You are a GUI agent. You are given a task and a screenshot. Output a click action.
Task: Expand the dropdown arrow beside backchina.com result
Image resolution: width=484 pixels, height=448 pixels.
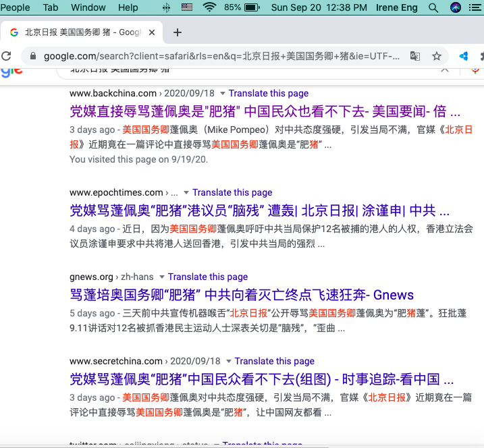tap(222, 94)
